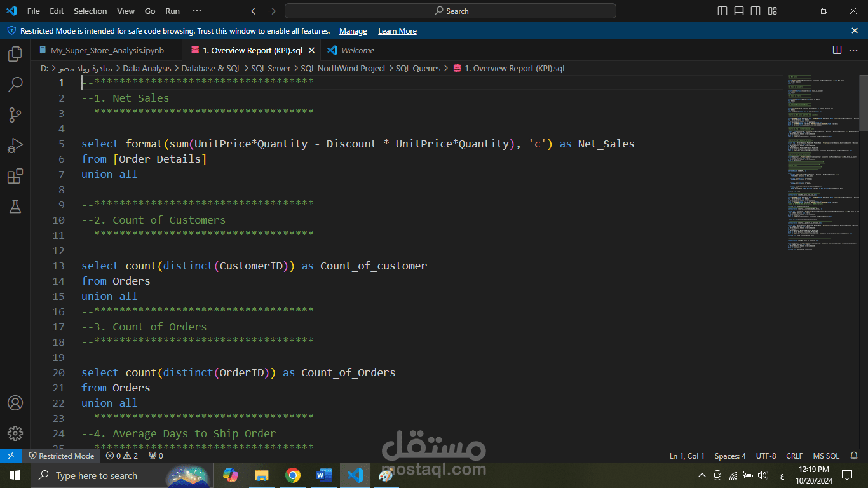This screenshot has width=868, height=488.
Task: Open the Extensions view
Action: [15, 176]
